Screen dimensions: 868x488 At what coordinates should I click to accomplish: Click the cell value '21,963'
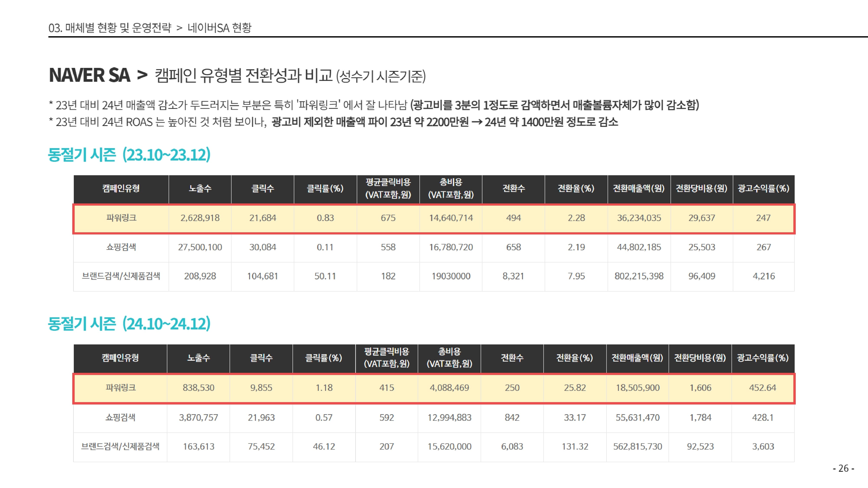(261, 418)
